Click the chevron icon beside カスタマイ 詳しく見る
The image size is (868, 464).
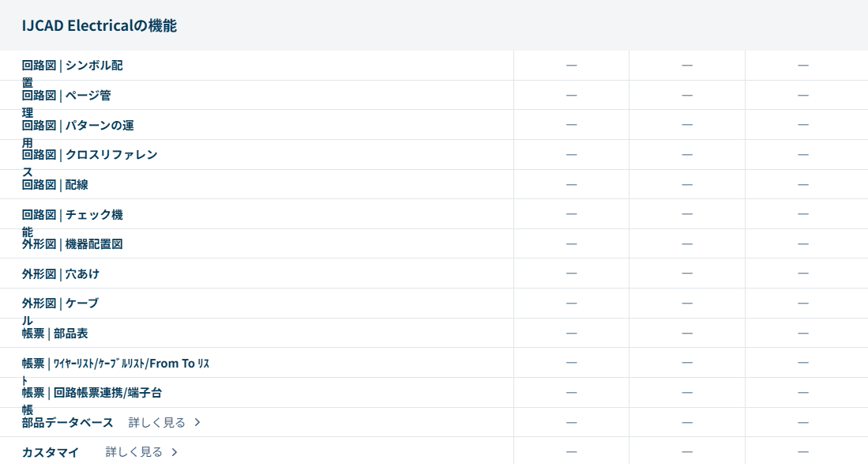click(175, 452)
